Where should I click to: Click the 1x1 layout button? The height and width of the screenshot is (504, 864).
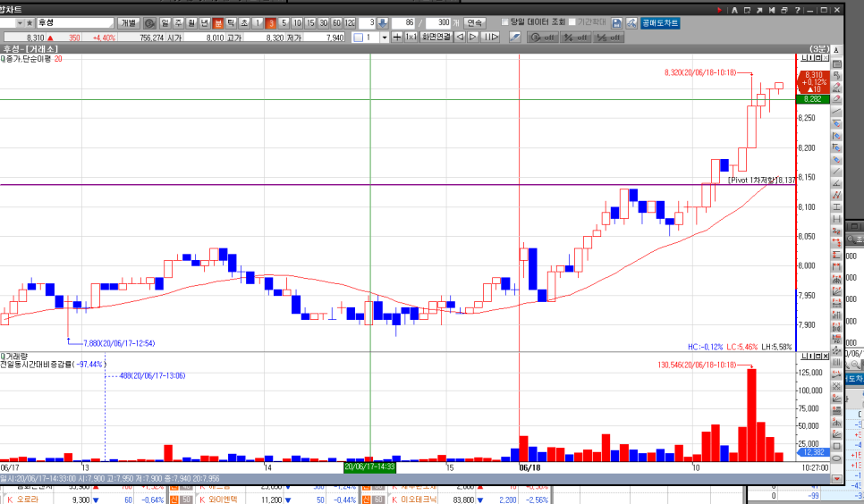(411, 38)
